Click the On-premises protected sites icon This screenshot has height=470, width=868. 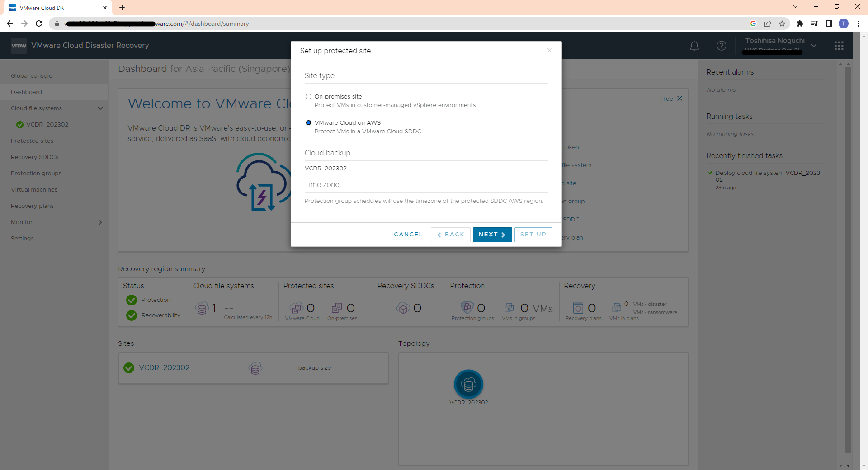[337, 308]
